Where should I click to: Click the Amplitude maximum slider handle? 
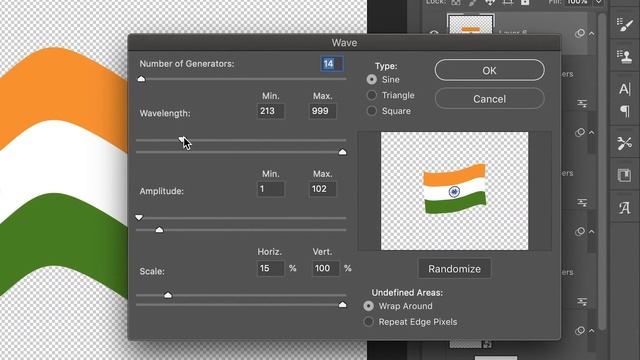click(x=159, y=230)
